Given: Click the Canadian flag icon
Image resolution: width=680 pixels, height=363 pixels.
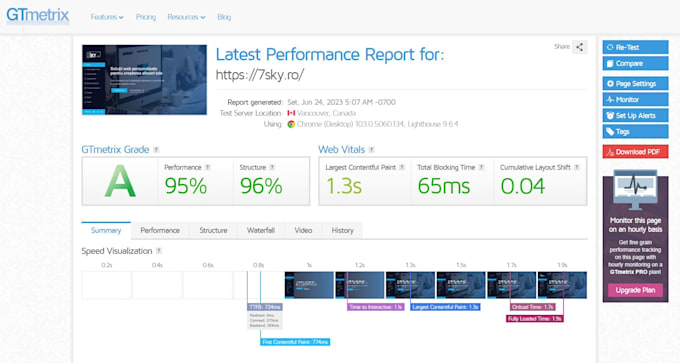Looking at the screenshot, I should point(291,113).
